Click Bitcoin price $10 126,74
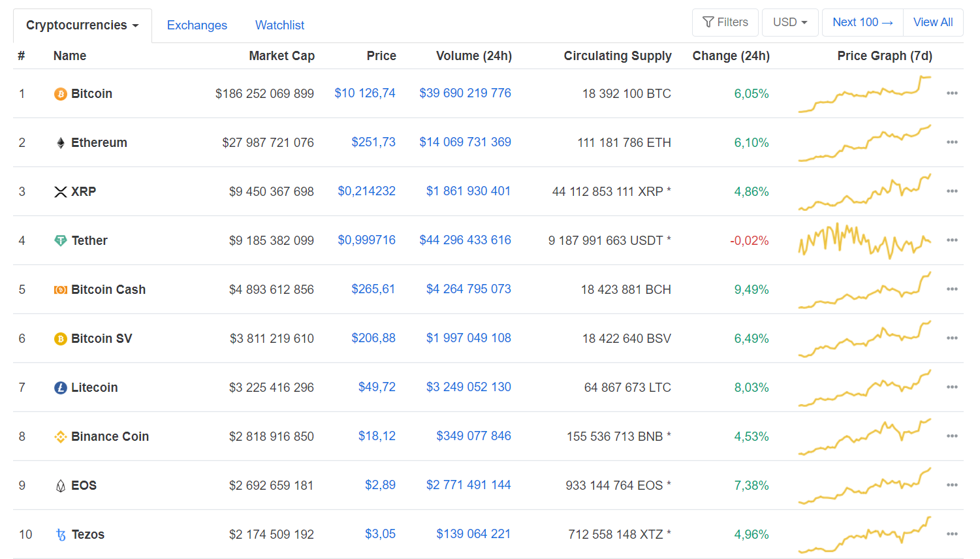The width and height of the screenshot is (980, 559). pyautogui.click(x=365, y=93)
